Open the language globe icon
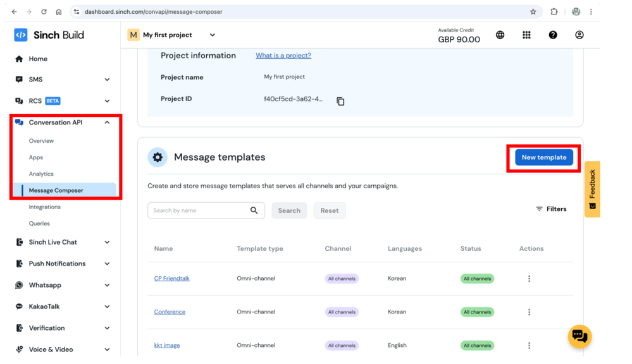The height and width of the screenshot is (364, 632). coord(500,35)
